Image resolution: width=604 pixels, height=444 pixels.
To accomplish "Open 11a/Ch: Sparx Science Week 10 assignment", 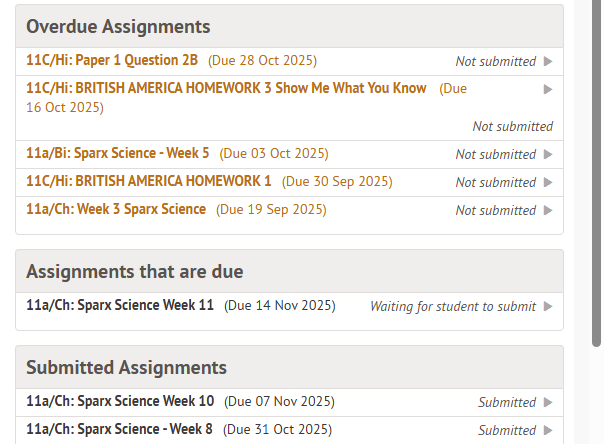I will 120,402.
